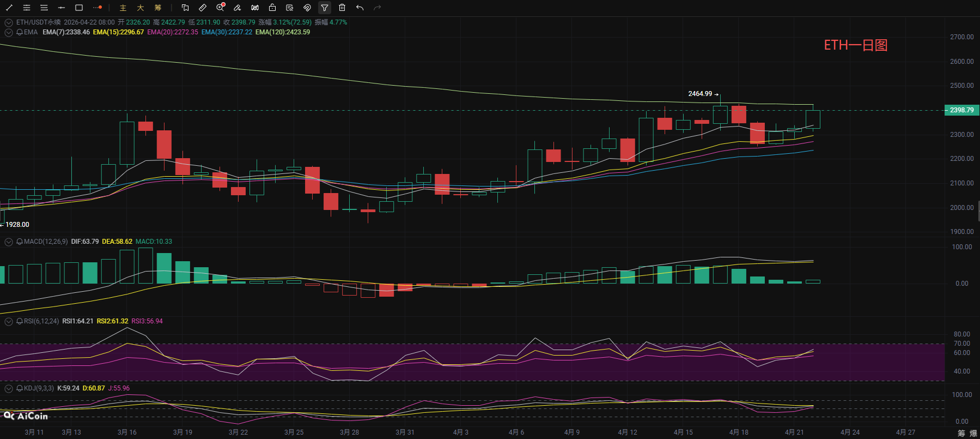
Task: Select the 大 toolbar tab
Action: (141, 8)
